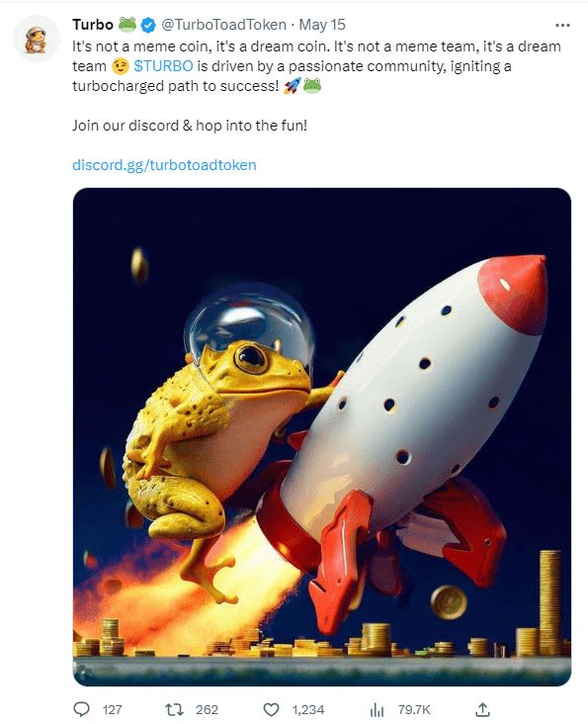
Task: Click the tweet text about dream coin
Action: pyautogui.click(x=316, y=66)
